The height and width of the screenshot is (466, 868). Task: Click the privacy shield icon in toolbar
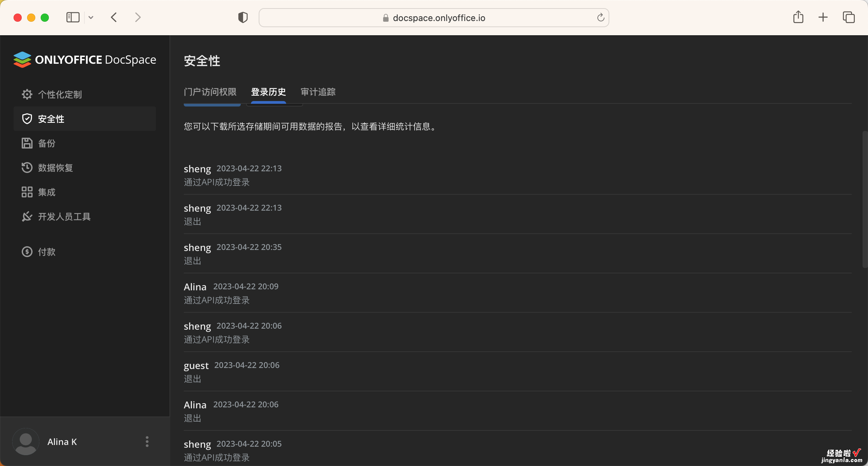243,17
